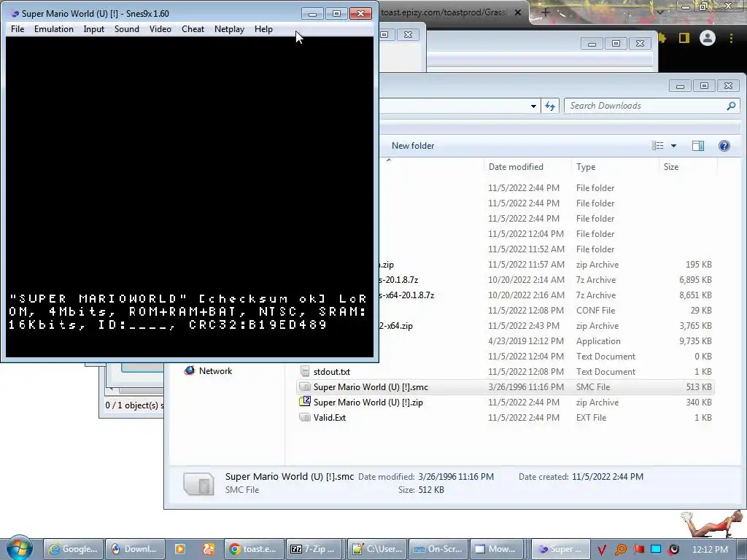Screen dimensions: 747x560
Task: Open the File menu in Snes9x
Action: click(x=18, y=29)
